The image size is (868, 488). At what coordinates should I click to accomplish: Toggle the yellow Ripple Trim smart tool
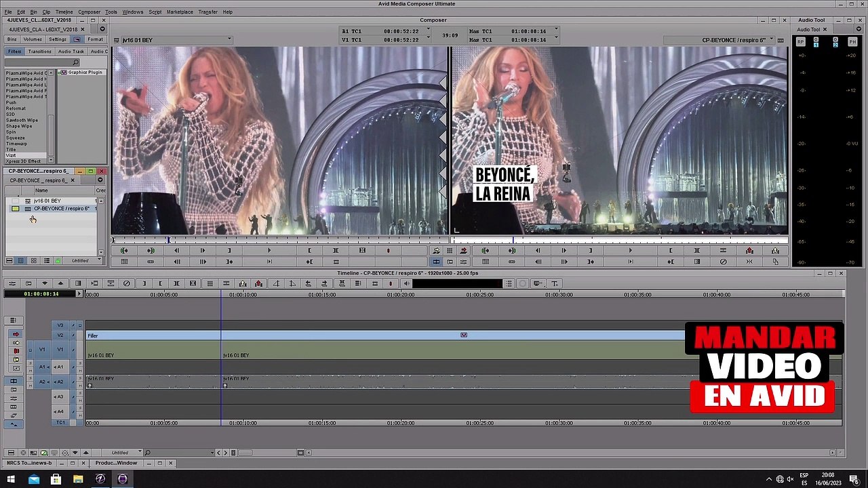point(16,360)
